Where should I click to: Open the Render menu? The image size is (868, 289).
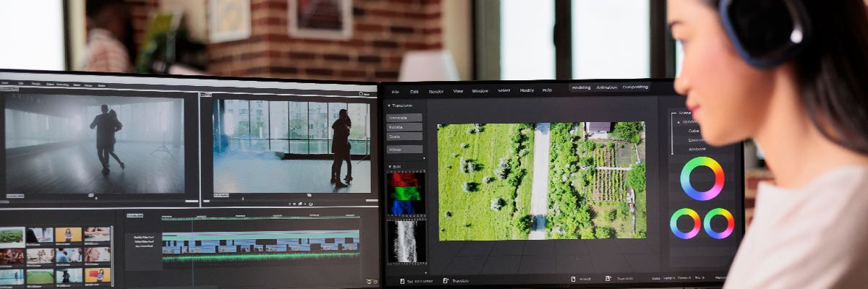tap(436, 92)
